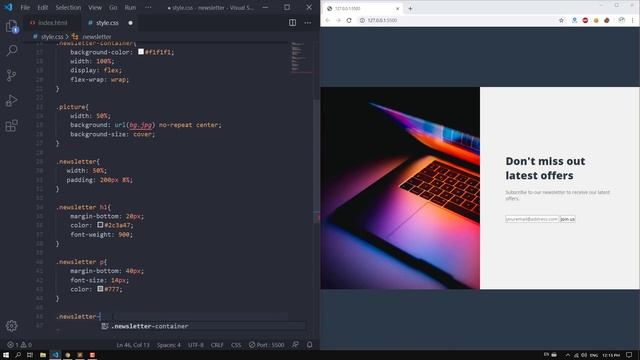640x360 pixels.
Task: Click the brown cookie extension icon
Action: pyautogui.click(x=607, y=20)
